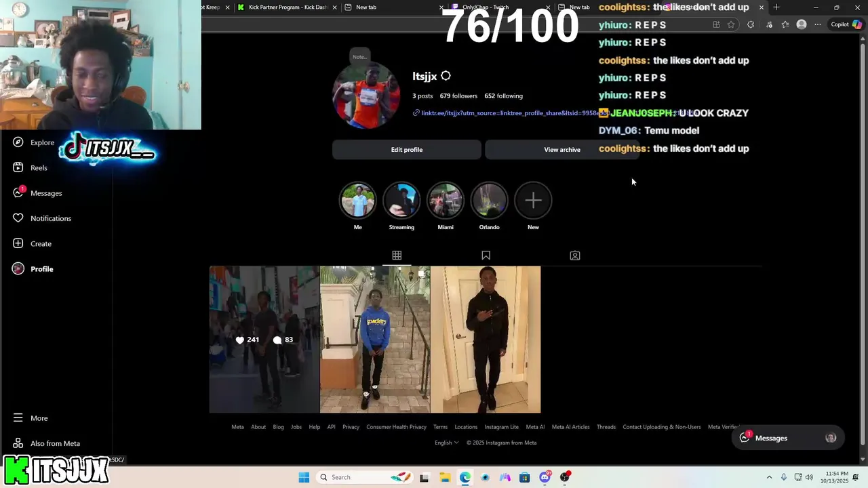
Task: Open the More hamburger menu icon
Action: coord(18,418)
